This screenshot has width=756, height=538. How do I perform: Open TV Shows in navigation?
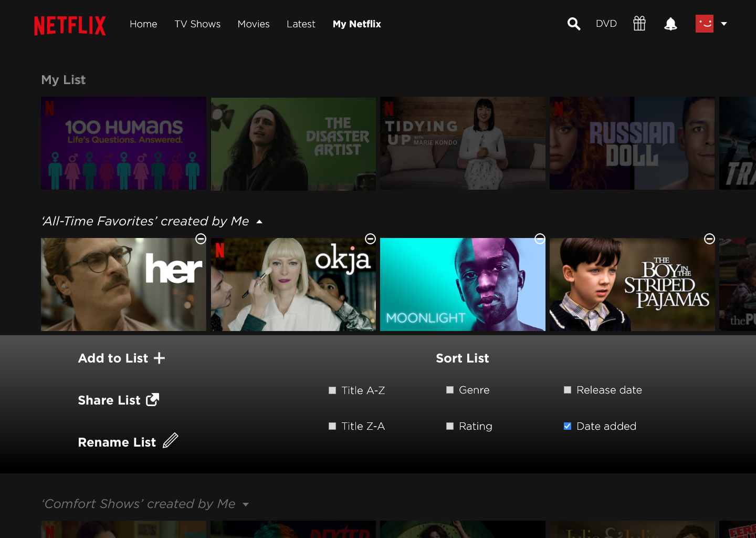pyautogui.click(x=197, y=24)
